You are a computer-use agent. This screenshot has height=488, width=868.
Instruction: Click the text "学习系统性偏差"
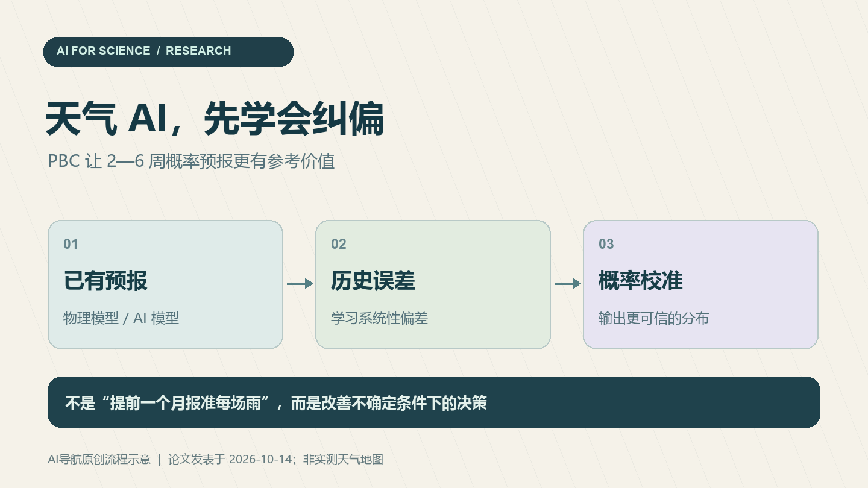pos(379,318)
